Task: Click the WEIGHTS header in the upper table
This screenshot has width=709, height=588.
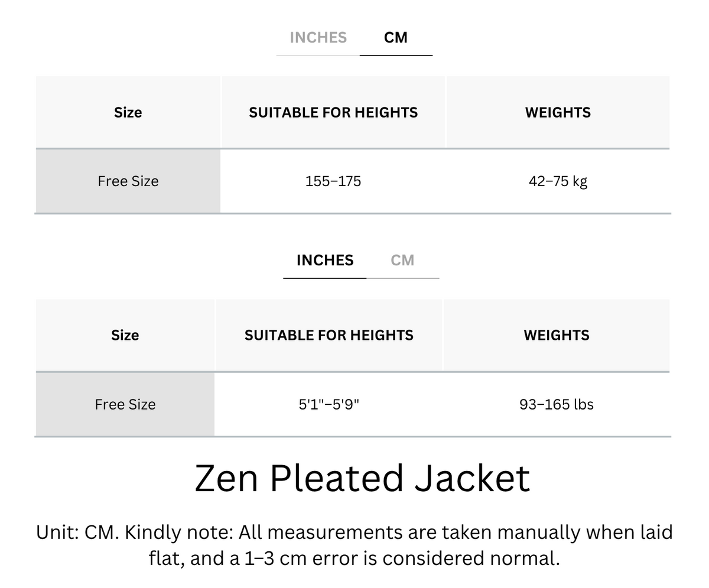Action: pos(558,112)
